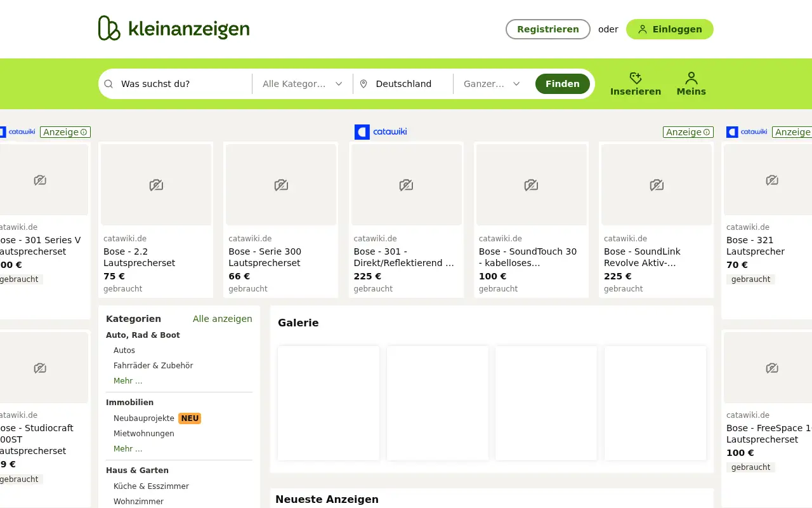Select Neubauprojekte subcategory
Image resolution: width=812 pixels, height=508 pixels.
[144, 418]
